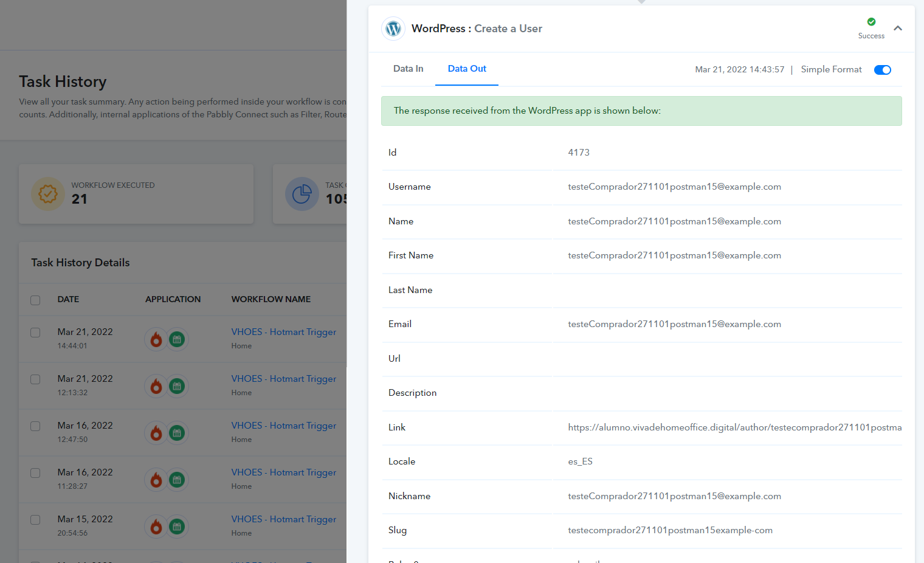Image resolution: width=924 pixels, height=563 pixels.
Task: Click the WordPress logo icon
Action: pos(393,29)
